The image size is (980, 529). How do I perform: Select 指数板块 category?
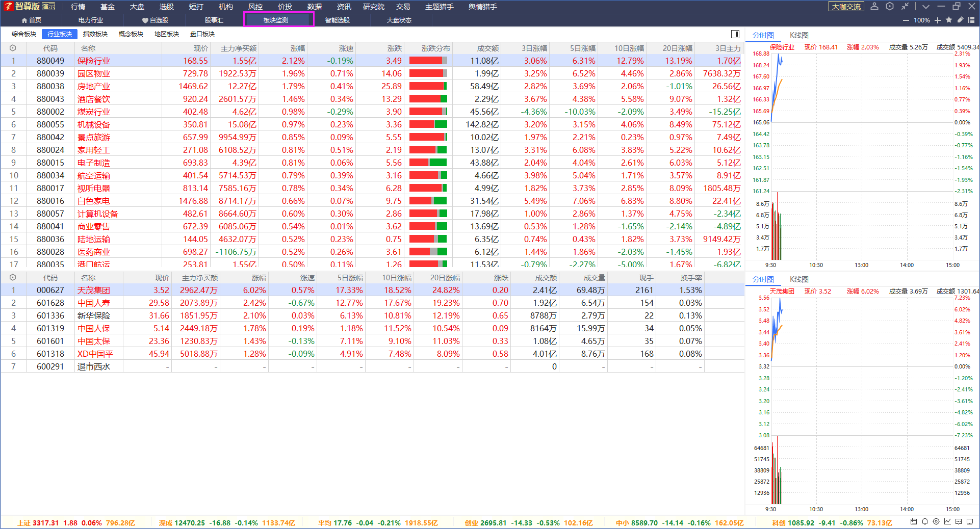95,34
